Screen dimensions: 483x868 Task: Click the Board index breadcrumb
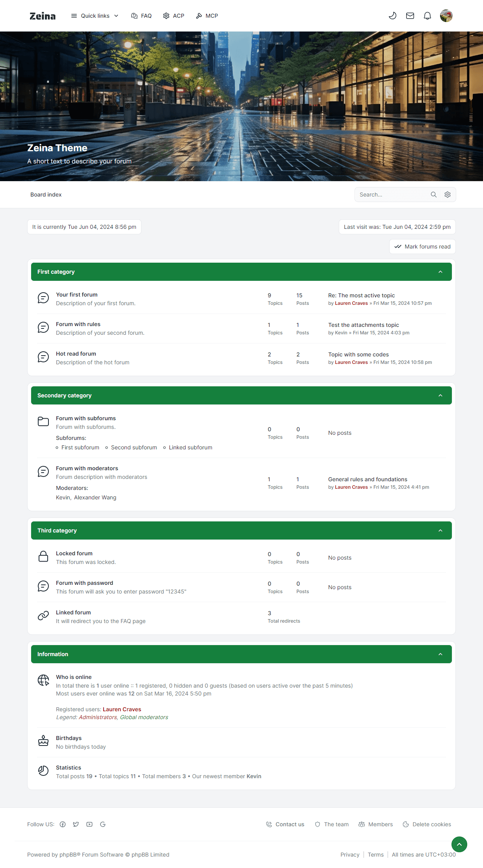coord(46,194)
